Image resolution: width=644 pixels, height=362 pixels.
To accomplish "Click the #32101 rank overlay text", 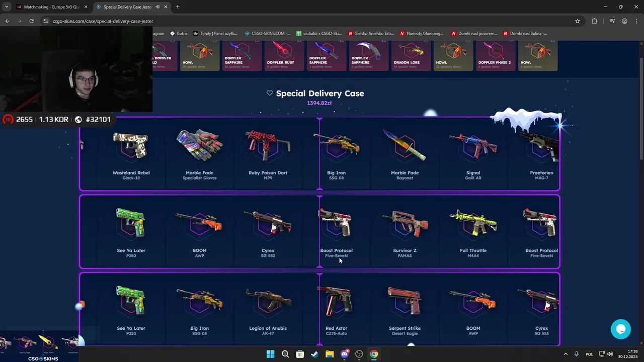I will pos(98,120).
